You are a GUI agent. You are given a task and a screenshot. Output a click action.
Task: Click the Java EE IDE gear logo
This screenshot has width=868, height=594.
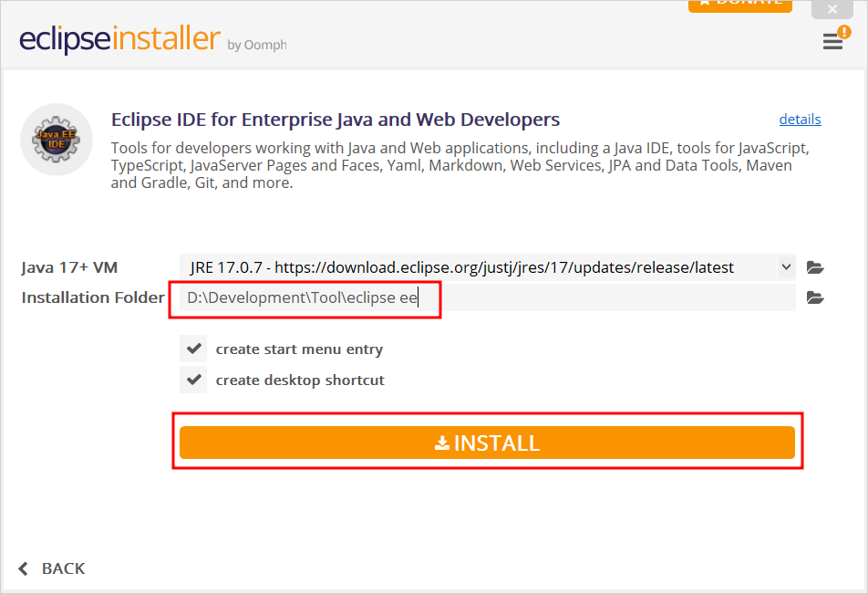tap(56, 140)
